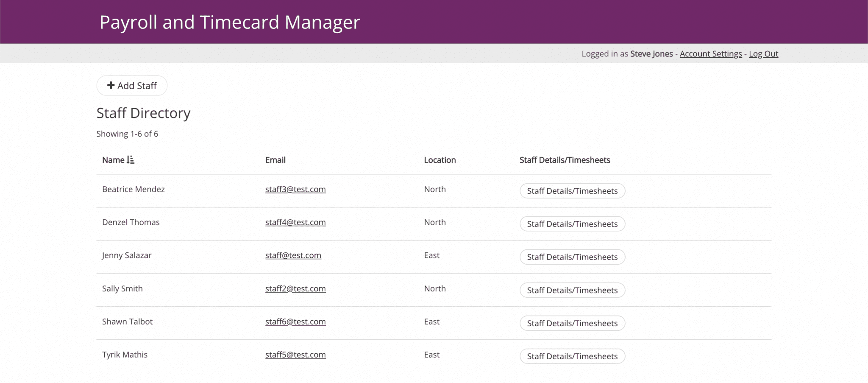Click the staff5@test.com email link
868x383 pixels.
[295, 355]
